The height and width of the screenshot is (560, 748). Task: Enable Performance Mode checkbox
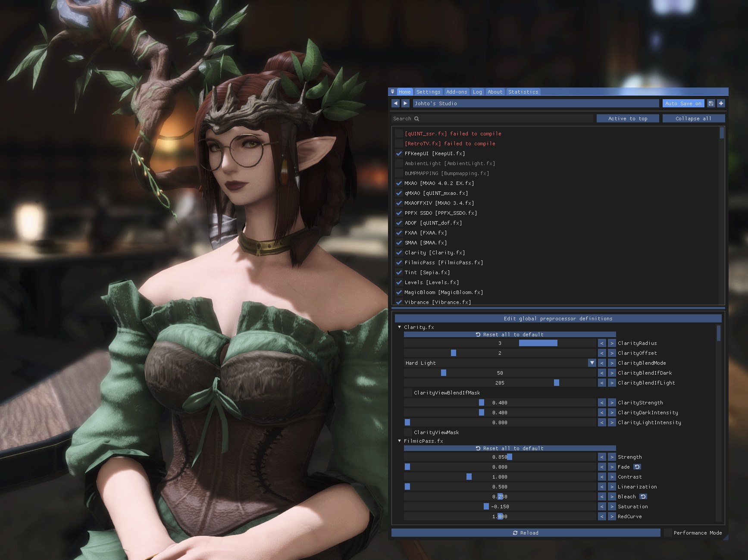click(668, 533)
